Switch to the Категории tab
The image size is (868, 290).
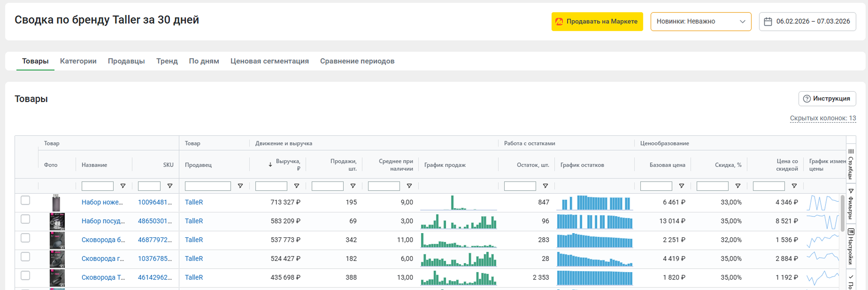(x=78, y=61)
